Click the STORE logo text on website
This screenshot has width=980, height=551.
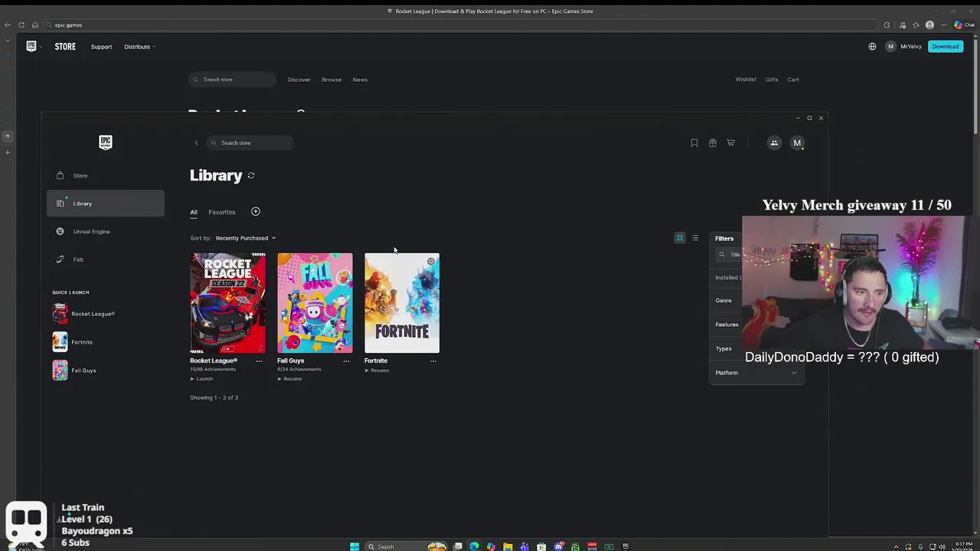coord(65,47)
